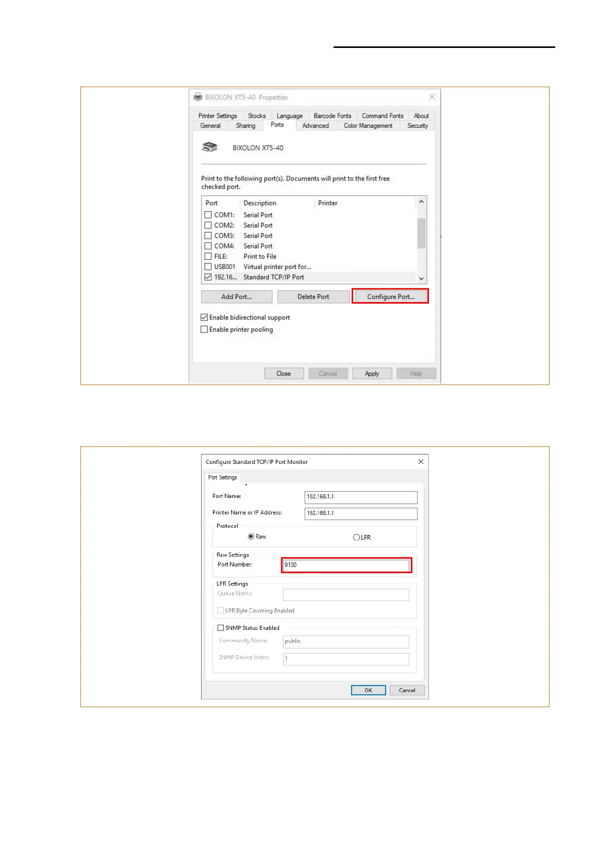The height and width of the screenshot is (868, 614).
Task: Click the Port Name input field
Action: (x=361, y=497)
